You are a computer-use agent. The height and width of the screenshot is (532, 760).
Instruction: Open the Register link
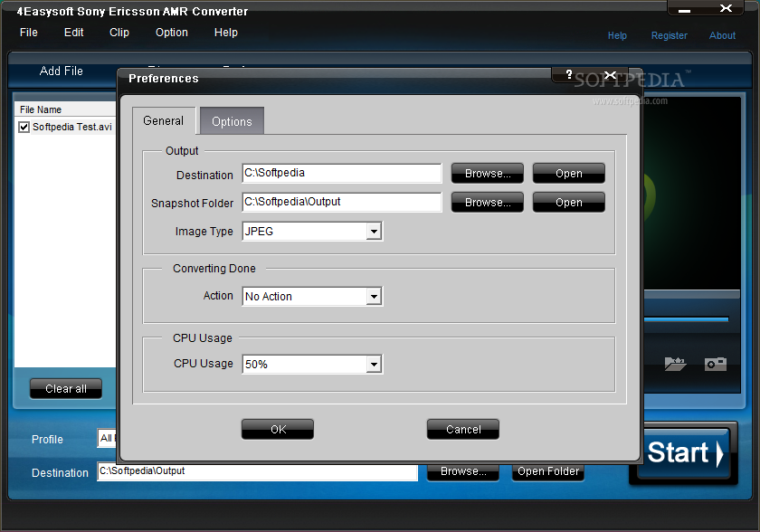point(669,35)
